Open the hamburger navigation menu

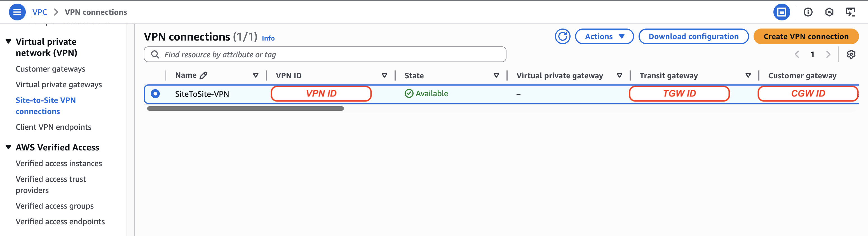click(17, 12)
